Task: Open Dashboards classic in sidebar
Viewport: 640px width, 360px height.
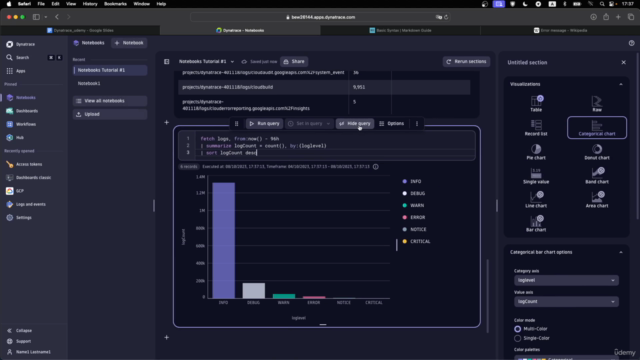Action: click(33, 178)
